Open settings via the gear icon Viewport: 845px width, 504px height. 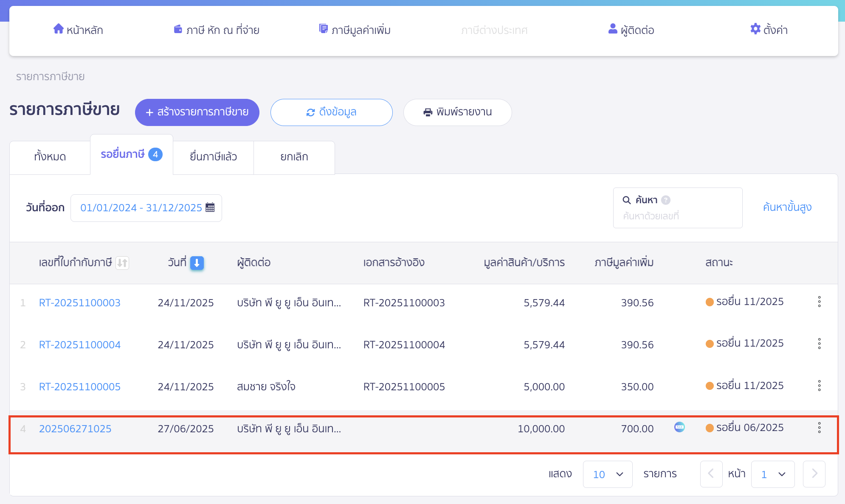(x=755, y=29)
